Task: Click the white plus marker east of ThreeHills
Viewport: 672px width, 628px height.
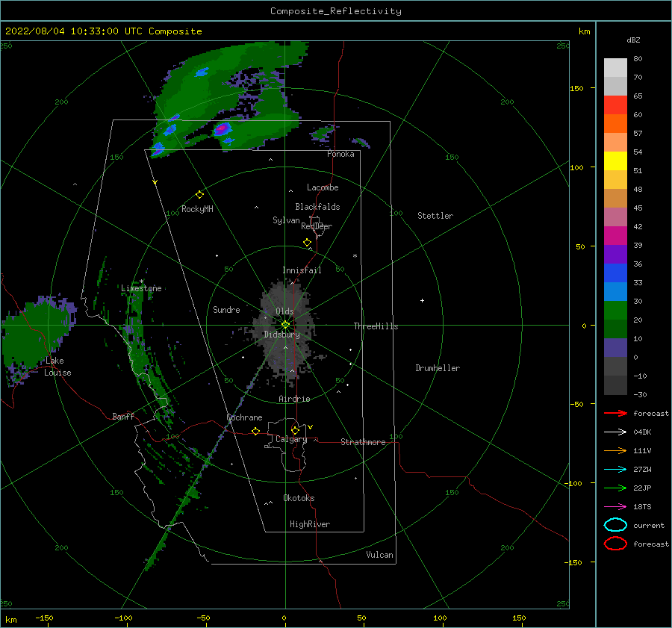Action: (422, 300)
